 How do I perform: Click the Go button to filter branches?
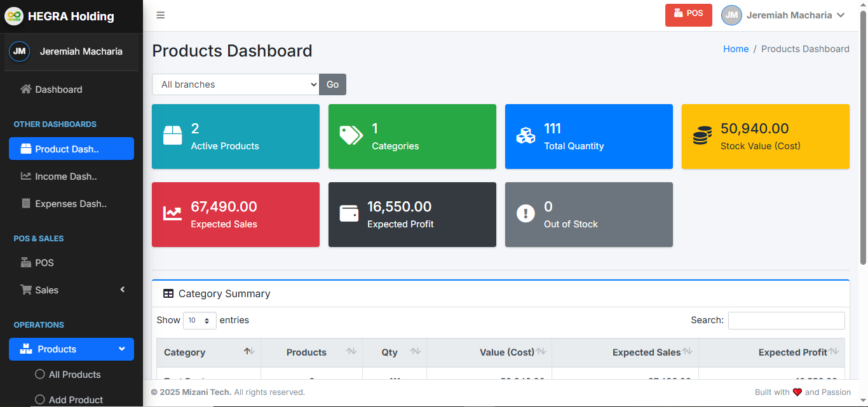coord(332,84)
